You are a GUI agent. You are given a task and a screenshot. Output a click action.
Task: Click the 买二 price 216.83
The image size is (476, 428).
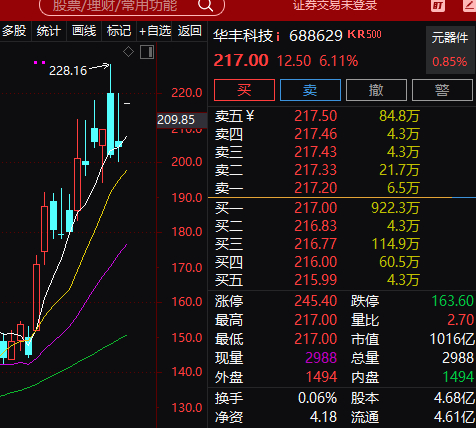click(316, 226)
